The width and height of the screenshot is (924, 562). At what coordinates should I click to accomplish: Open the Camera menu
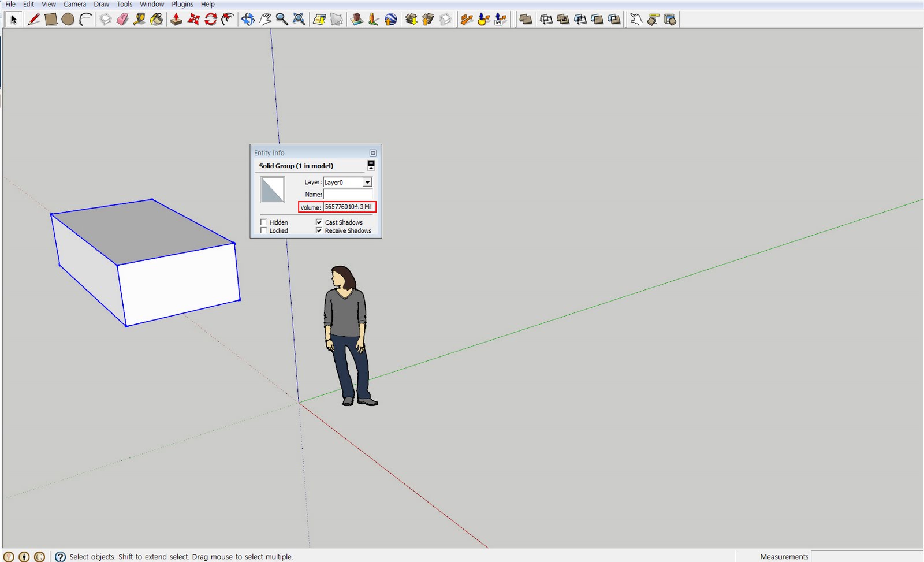pos(74,4)
